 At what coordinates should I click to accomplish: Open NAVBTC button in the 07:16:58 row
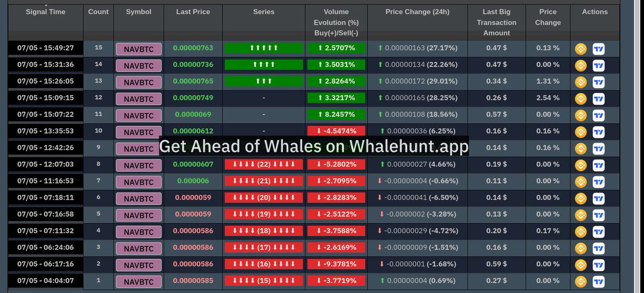tap(138, 216)
